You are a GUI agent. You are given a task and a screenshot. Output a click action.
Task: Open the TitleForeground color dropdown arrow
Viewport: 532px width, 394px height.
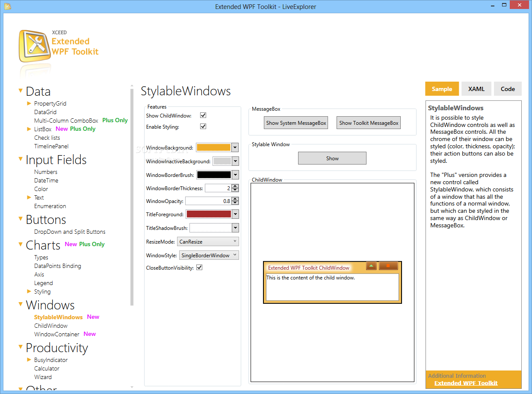click(x=235, y=214)
